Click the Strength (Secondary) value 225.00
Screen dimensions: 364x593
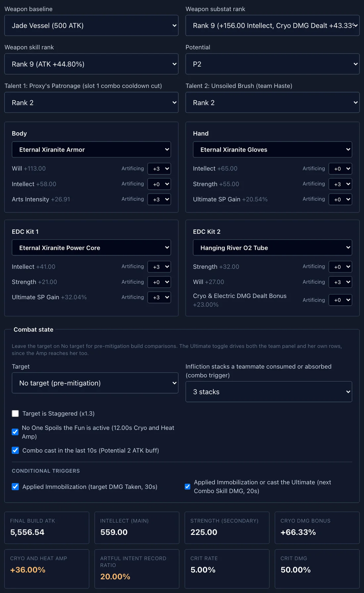[x=204, y=532]
